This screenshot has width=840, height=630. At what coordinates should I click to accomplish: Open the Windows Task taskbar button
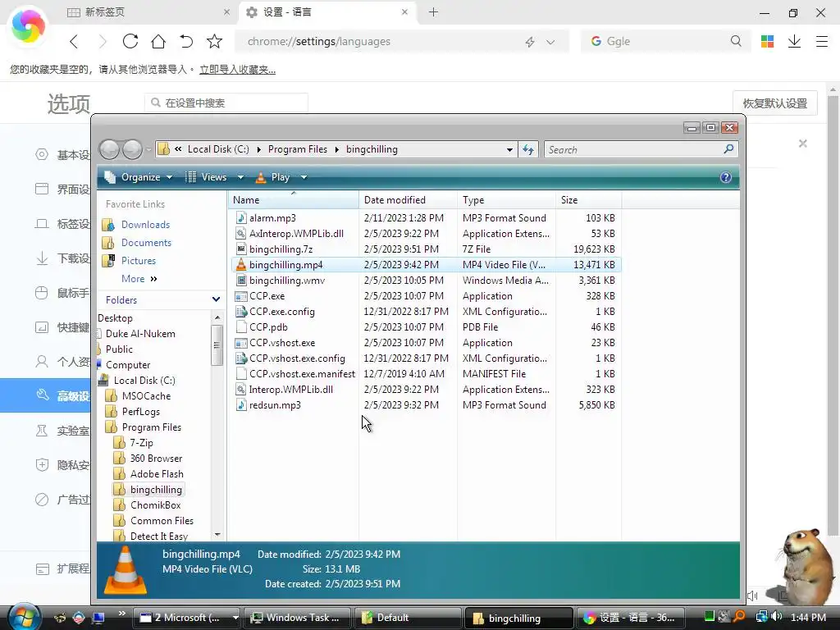pyautogui.click(x=297, y=618)
